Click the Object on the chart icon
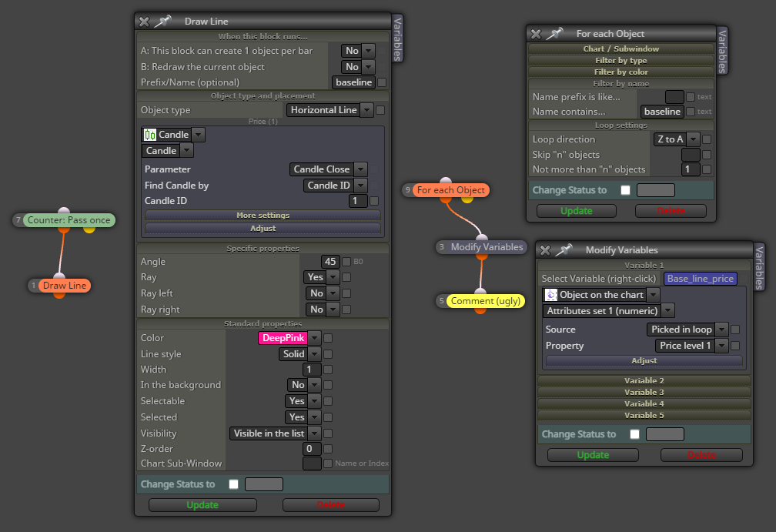 coord(551,295)
